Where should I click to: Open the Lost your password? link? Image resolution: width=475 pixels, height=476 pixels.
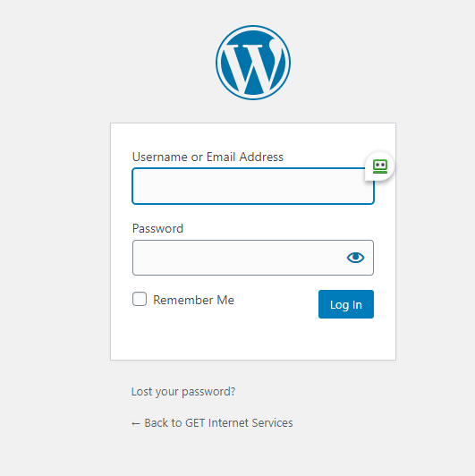point(183,392)
